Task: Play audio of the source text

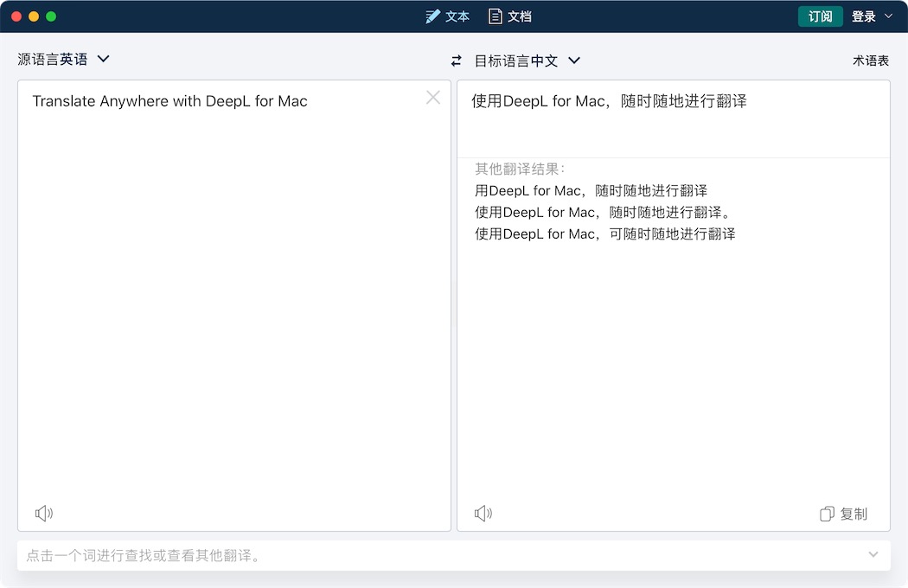Action: point(44,514)
